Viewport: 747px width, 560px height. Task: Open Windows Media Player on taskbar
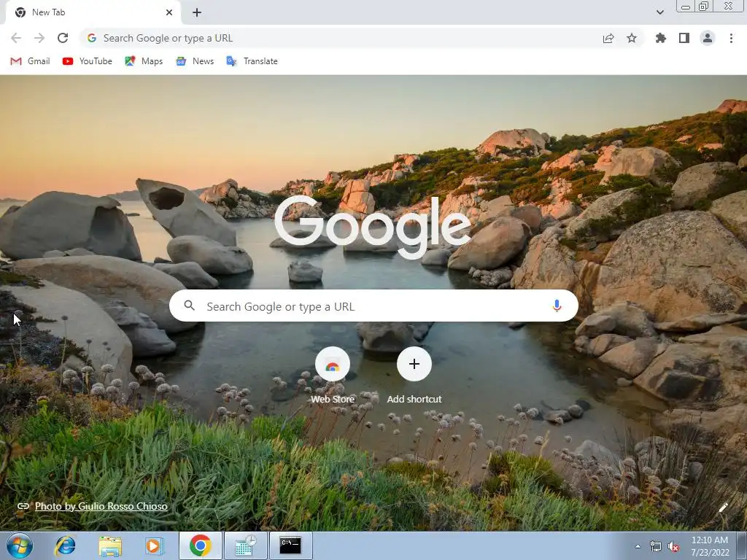pyautogui.click(x=154, y=545)
